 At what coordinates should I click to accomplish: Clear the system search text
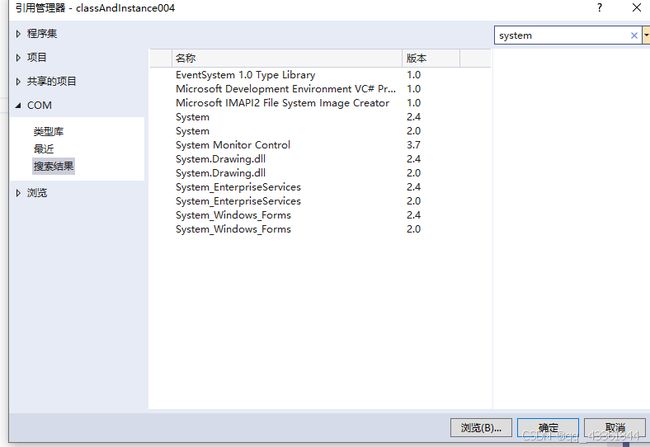[x=634, y=36]
